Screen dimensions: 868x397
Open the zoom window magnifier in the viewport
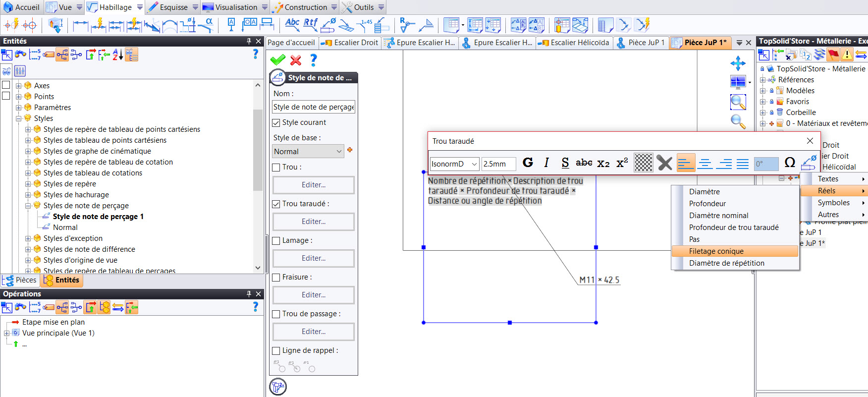pos(738,102)
